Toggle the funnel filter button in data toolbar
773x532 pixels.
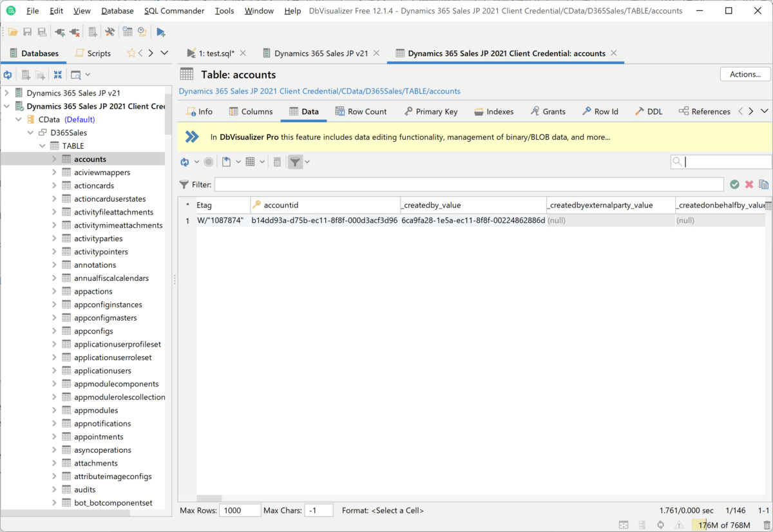coord(294,162)
